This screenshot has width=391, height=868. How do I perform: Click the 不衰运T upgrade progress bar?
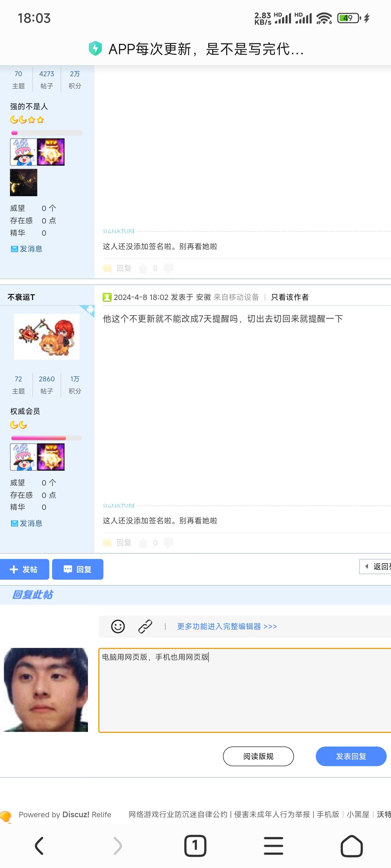click(x=46, y=438)
